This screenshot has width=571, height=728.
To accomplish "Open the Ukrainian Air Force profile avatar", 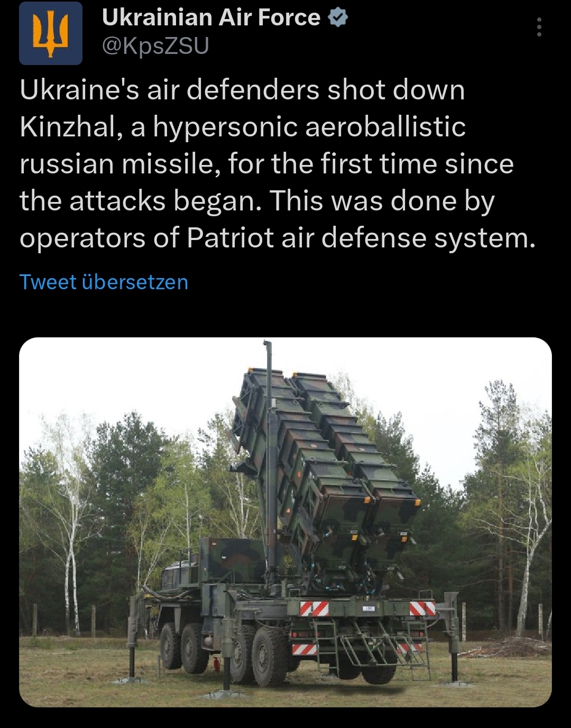I will pos(51,33).
